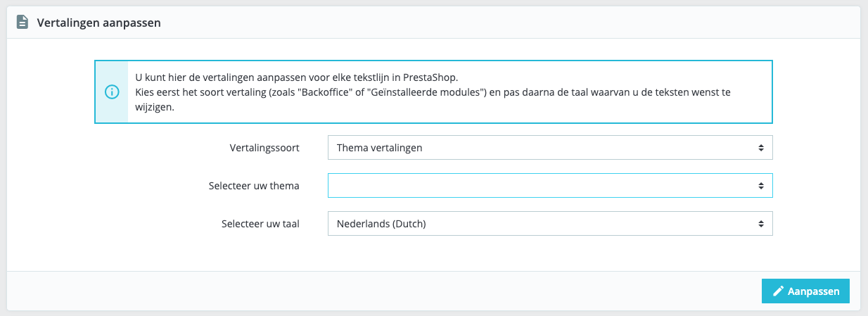Click the sort arrows icon in the thema field
This screenshot has width=868, height=316.
[x=760, y=186]
